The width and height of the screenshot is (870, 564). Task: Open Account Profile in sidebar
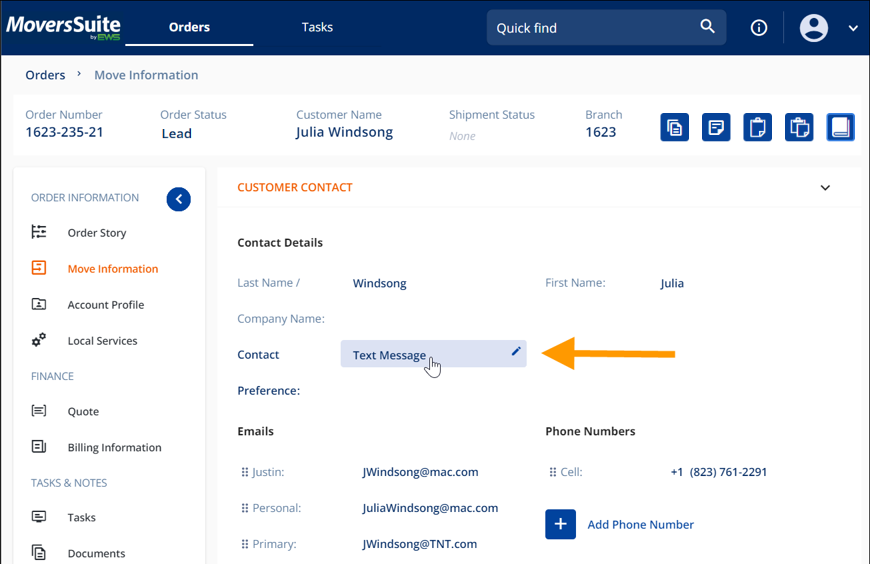(x=106, y=305)
